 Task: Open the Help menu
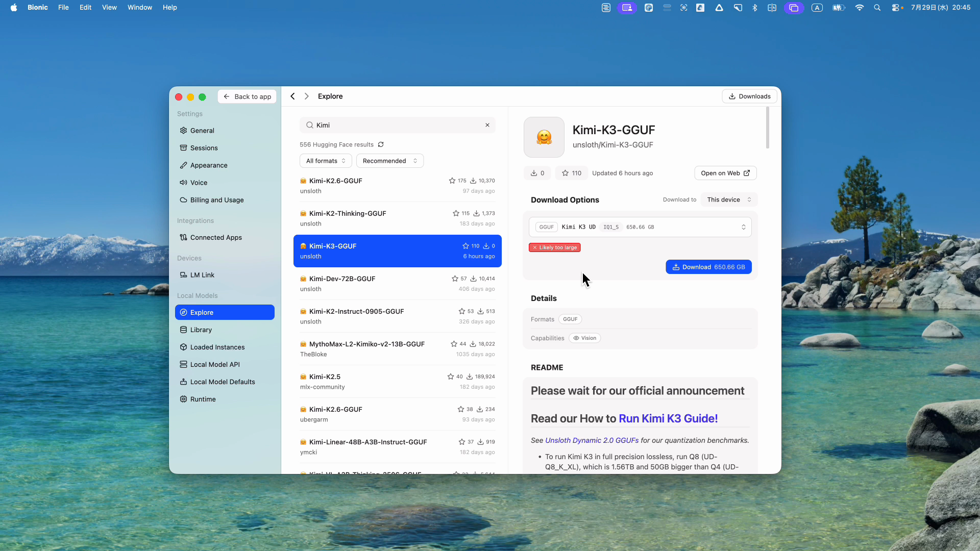point(170,8)
